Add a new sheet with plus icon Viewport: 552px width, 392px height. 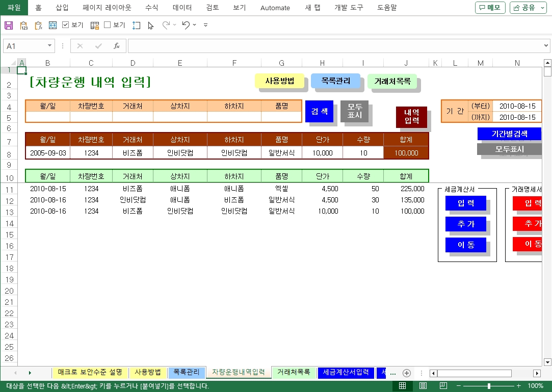click(406, 373)
